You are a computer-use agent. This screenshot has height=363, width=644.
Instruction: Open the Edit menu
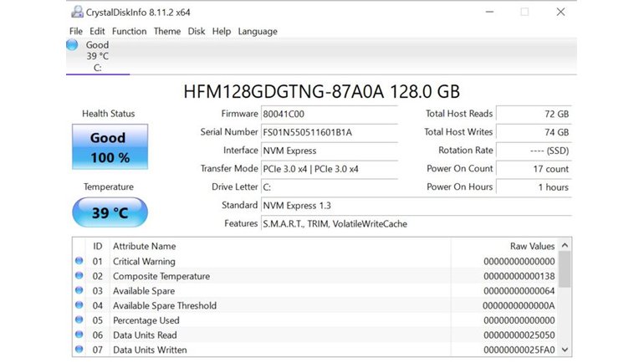pos(97,31)
